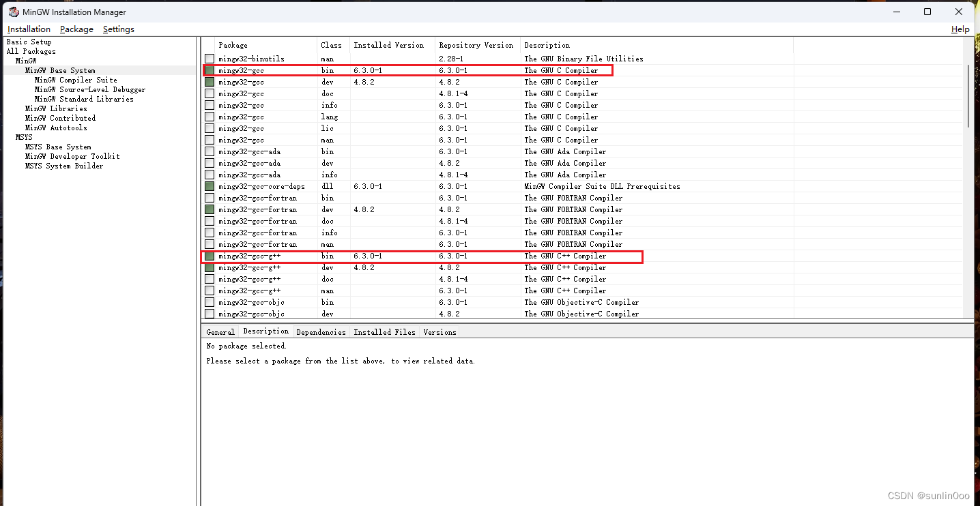Toggle the installed mingw32-gcc-g++ bin checkbox
The width and height of the screenshot is (980, 506).
(210, 256)
